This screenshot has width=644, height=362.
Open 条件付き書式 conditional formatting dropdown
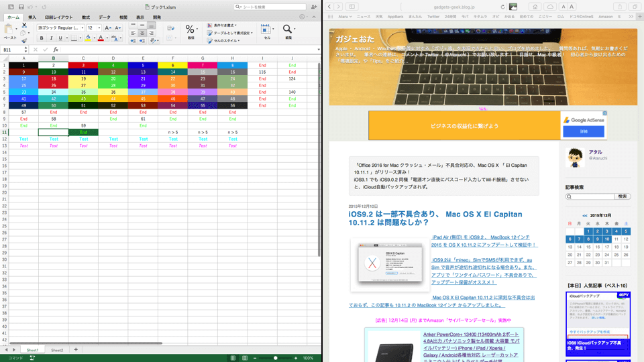[222, 25]
